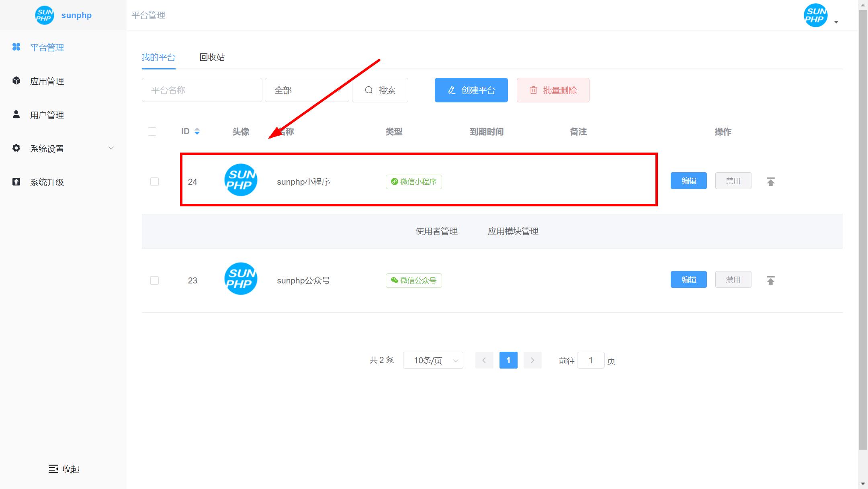This screenshot has width=868, height=489.
Task: Select 应用管理 in sidebar
Action: 47,81
